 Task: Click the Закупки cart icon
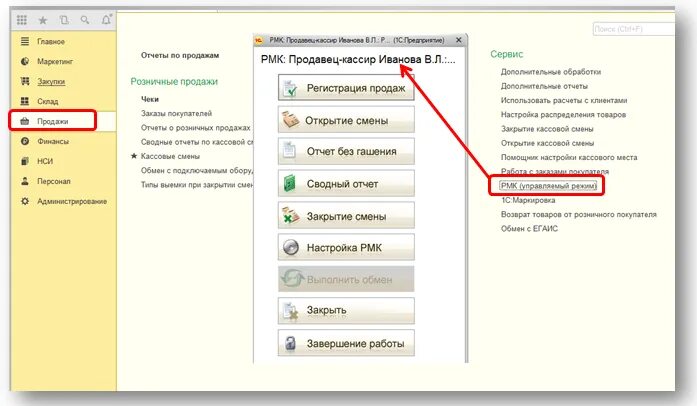pos(25,81)
